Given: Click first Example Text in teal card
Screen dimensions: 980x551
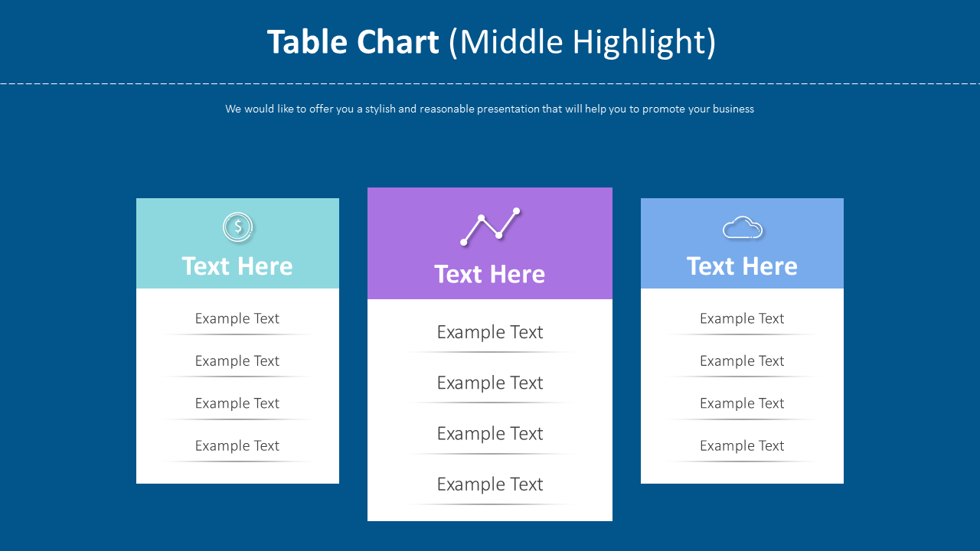Looking at the screenshot, I should pyautogui.click(x=237, y=318).
